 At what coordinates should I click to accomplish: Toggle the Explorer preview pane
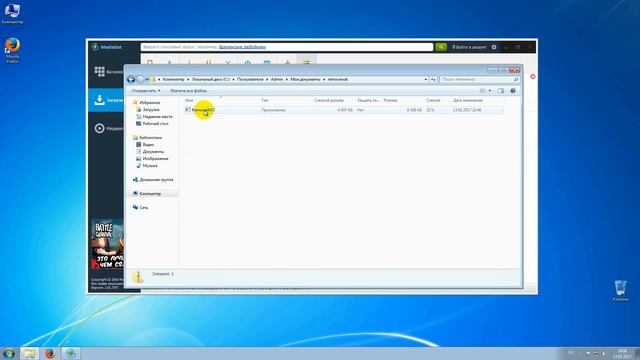click(501, 91)
